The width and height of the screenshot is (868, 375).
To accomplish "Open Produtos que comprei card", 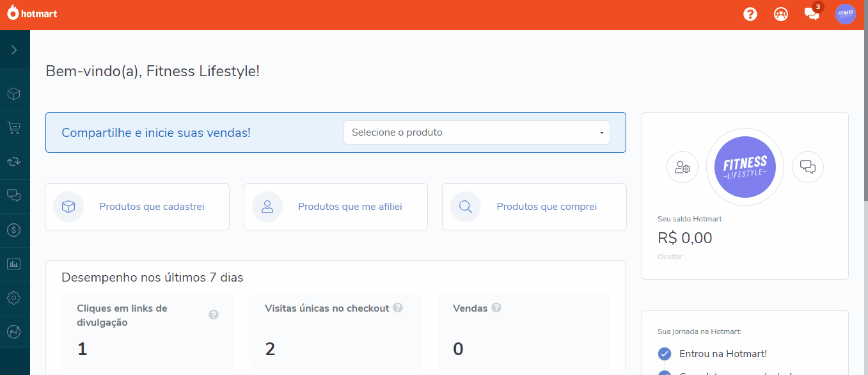I will click(534, 207).
